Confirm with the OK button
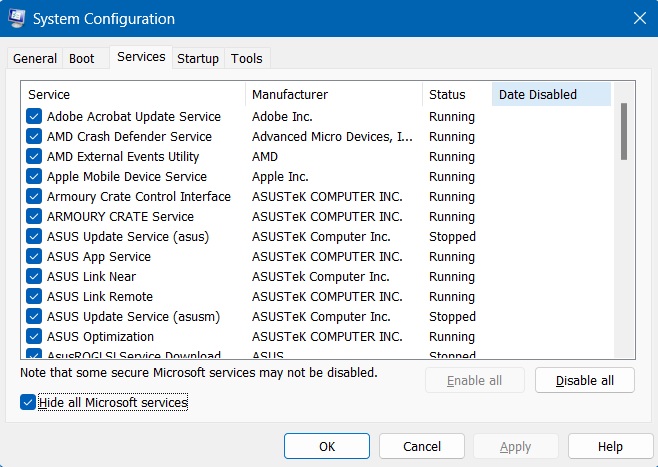This screenshot has width=658, height=467. point(327,446)
